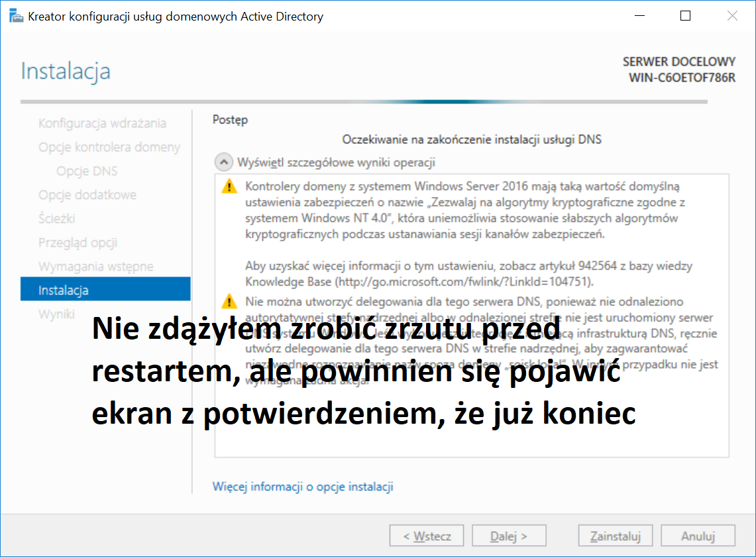Click the installation progress bar

[364, 102]
